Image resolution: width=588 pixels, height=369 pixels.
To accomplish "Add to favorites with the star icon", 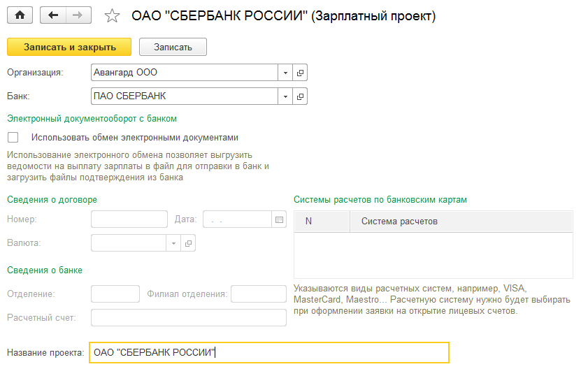I will click(112, 16).
